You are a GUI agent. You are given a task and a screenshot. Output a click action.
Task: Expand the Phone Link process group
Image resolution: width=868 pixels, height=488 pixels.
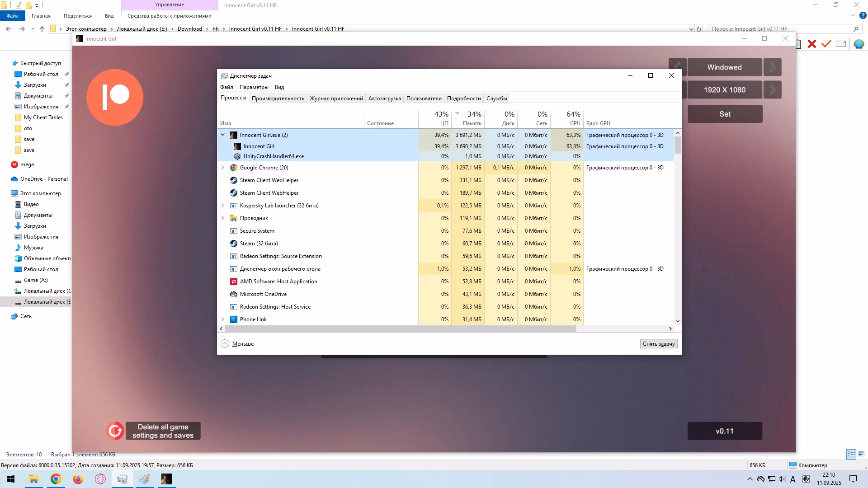[222, 319]
